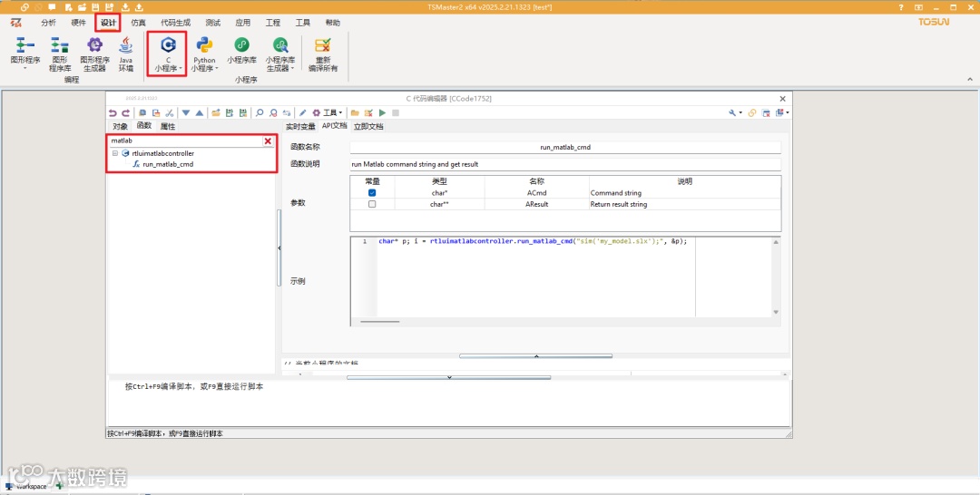Viewport: 980px width, 495px height.
Task: Toggle the 常量 checkbox for ACmd row
Action: pyautogui.click(x=372, y=193)
